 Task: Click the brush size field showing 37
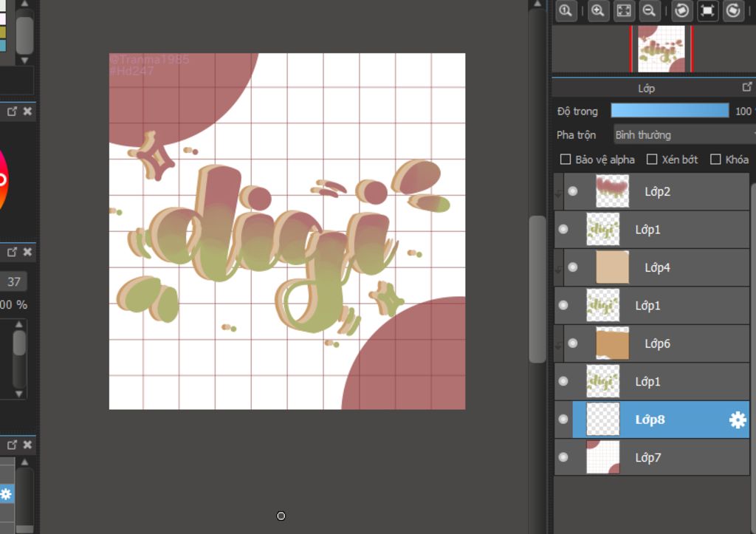[13, 281]
